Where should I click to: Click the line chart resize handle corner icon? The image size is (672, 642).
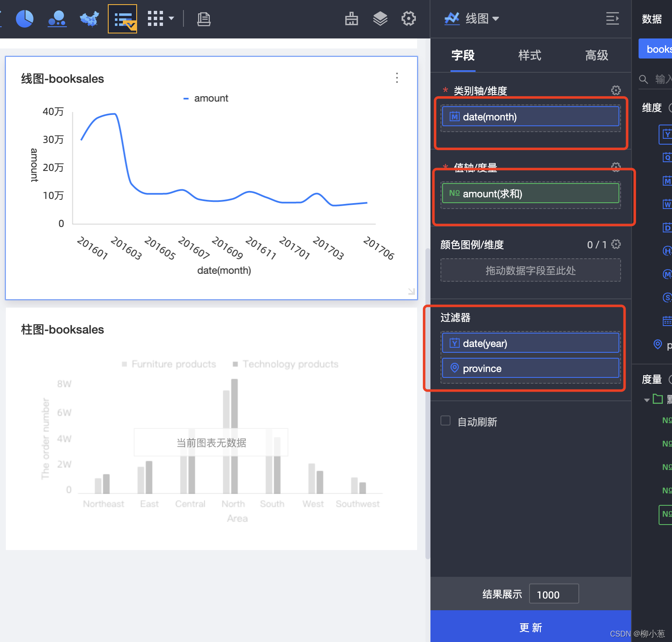(412, 291)
